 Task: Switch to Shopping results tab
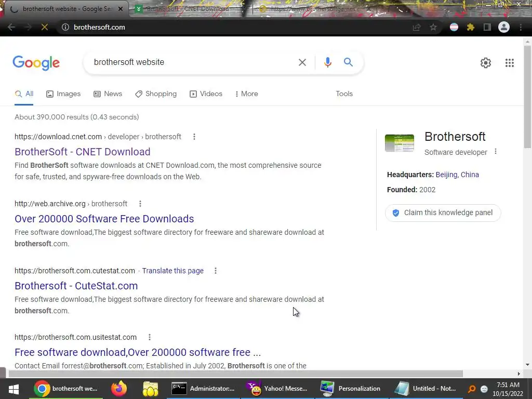point(156,94)
